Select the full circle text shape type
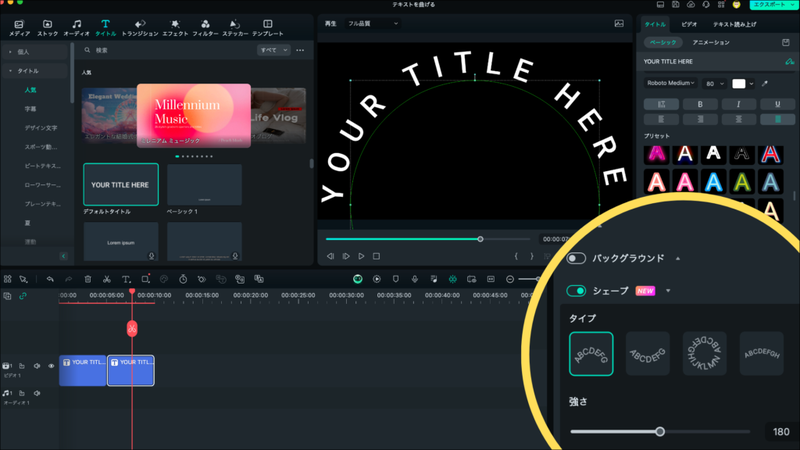 (705, 354)
